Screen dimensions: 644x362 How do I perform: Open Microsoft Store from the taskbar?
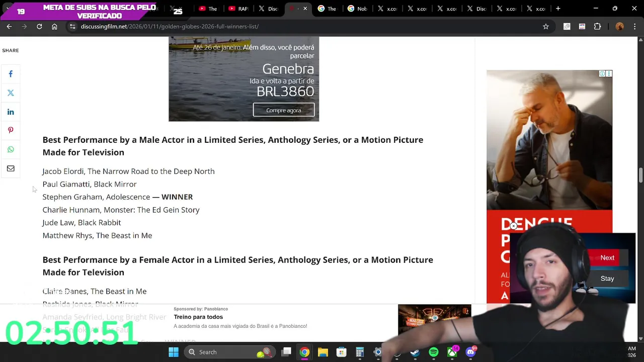click(342, 352)
